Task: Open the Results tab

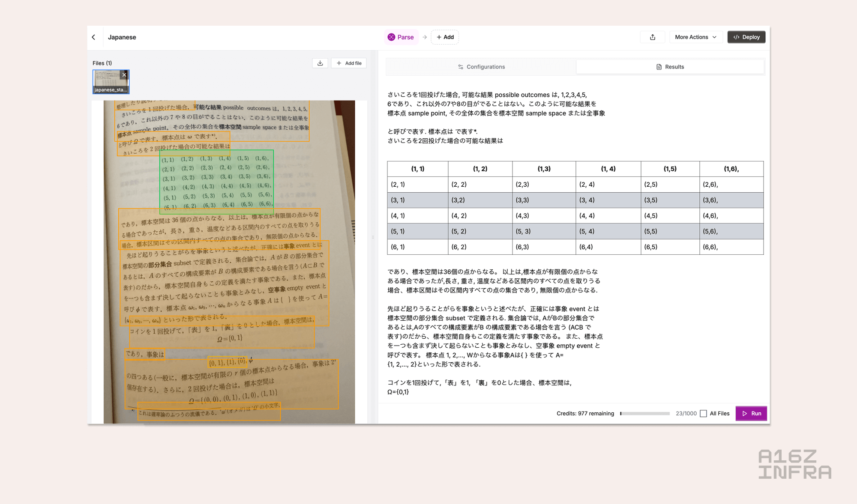Action: [670, 67]
